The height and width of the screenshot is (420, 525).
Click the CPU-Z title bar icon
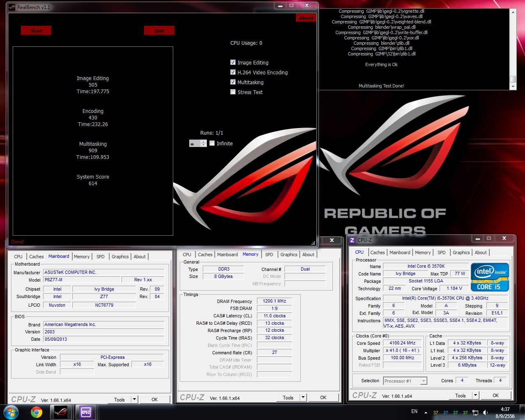coord(352,240)
